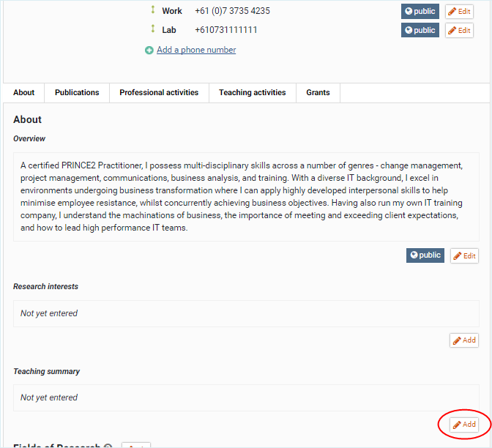Toggle public visibility for the Work phone
Viewport: 492px width, 448px height.
click(x=420, y=11)
